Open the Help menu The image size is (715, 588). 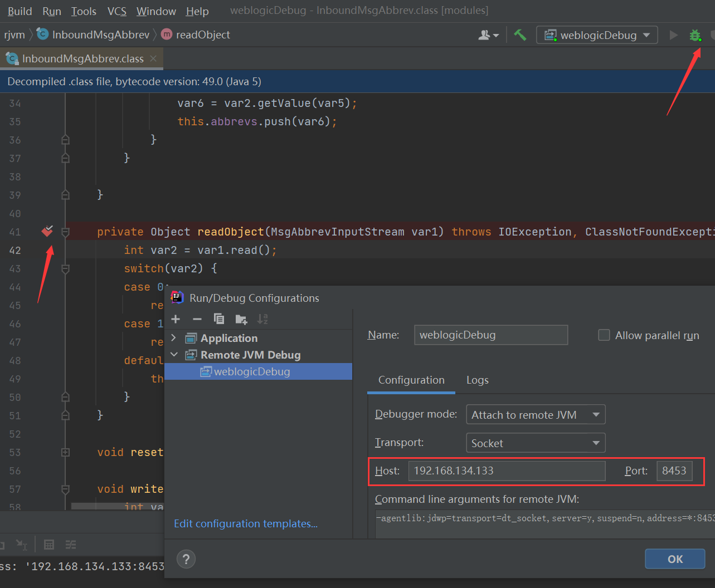click(197, 11)
